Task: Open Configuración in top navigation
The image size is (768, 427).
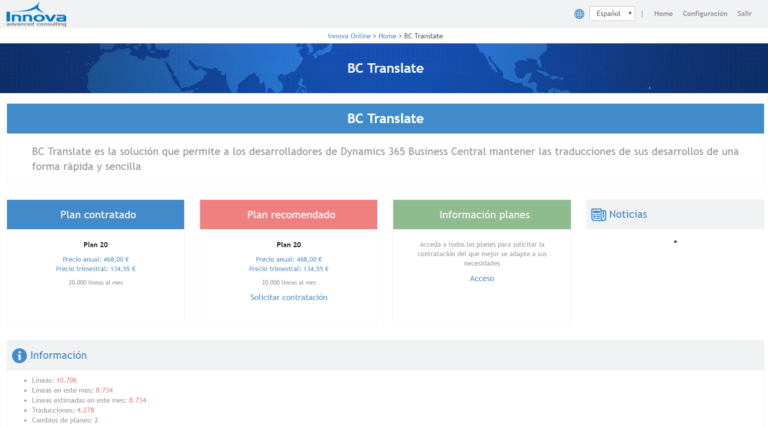Action: 705,14
